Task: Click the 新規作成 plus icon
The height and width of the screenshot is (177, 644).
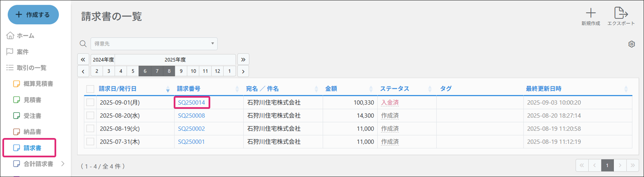Action: click(591, 14)
